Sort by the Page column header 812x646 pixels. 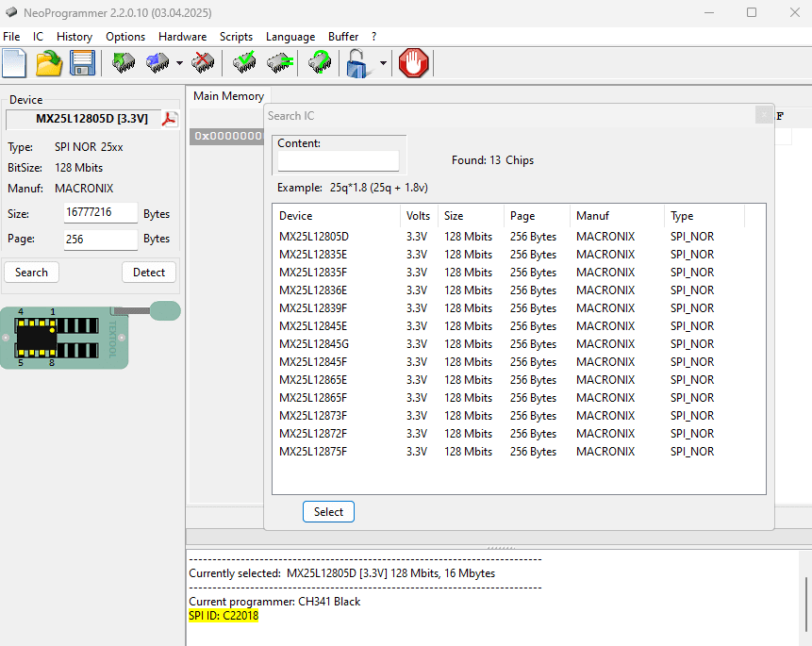[x=537, y=216]
